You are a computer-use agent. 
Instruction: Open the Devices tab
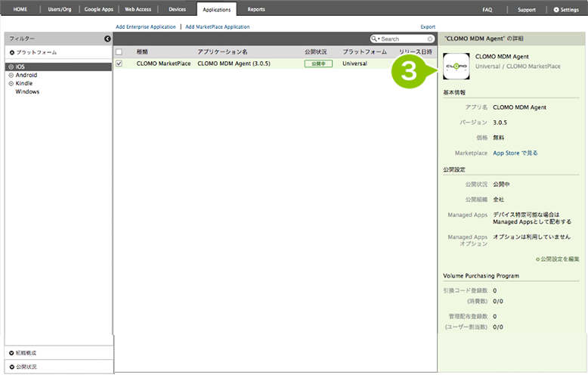pos(177,9)
